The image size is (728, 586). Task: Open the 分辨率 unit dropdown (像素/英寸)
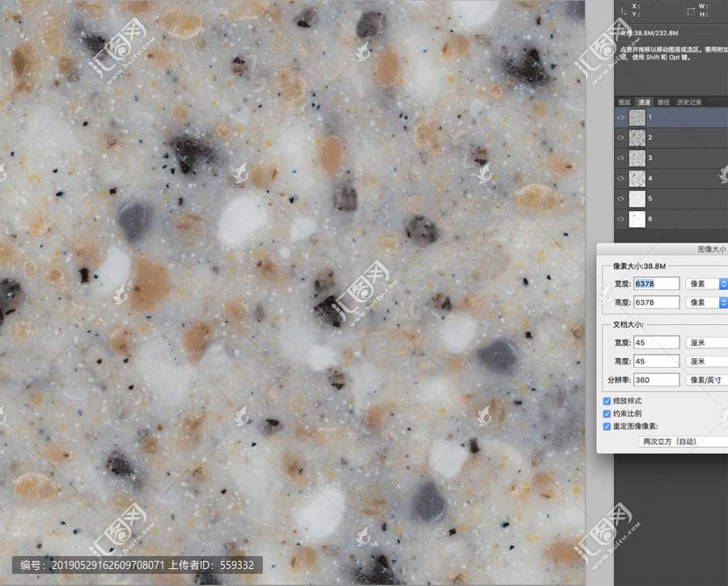coord(707,380)
